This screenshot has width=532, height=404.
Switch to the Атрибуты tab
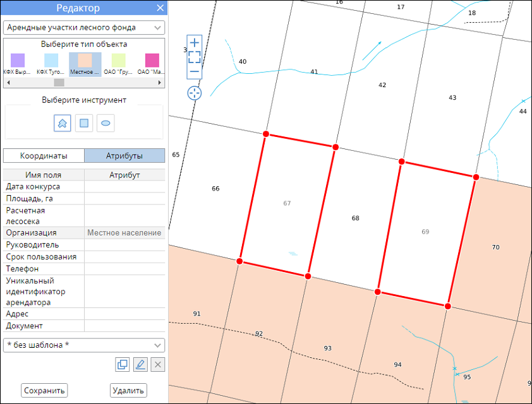[x=124, y=155]
